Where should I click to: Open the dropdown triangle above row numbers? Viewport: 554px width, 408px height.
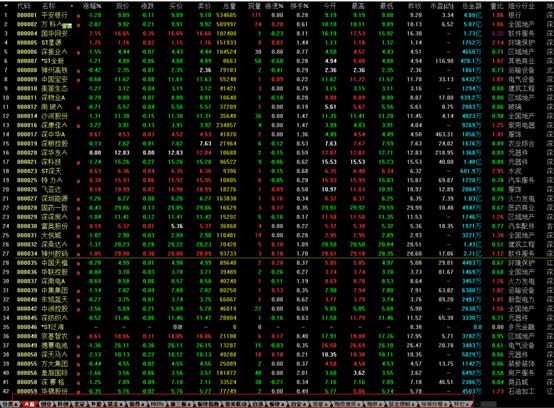(x=6, y=6)
